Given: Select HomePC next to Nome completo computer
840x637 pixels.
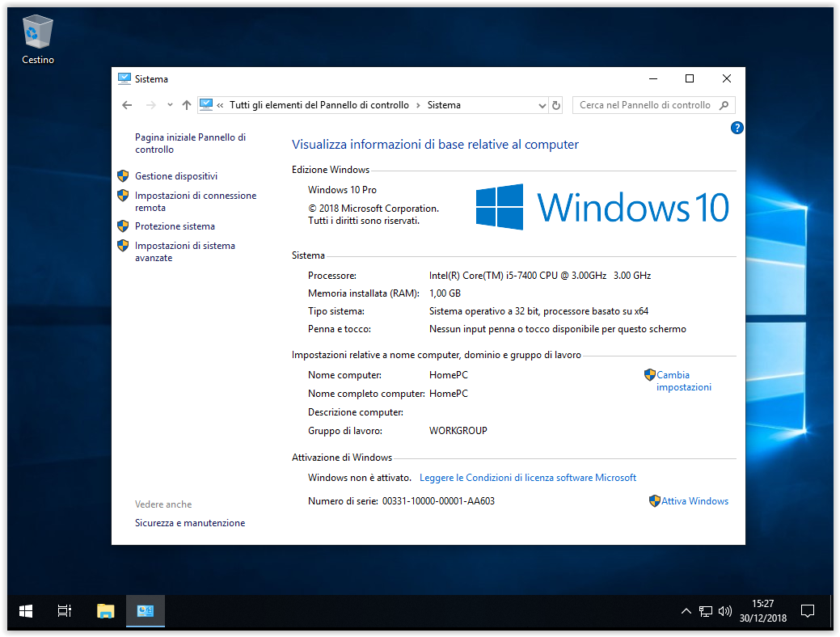Looking at the screenshot, I should pyautogui.click(x=449, y=394).
